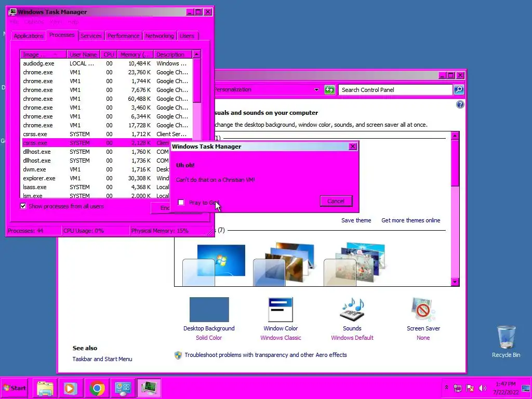Viewport: 532px width, 399px height.
Task: Toggle Show processes from all users
Action: 23,206
